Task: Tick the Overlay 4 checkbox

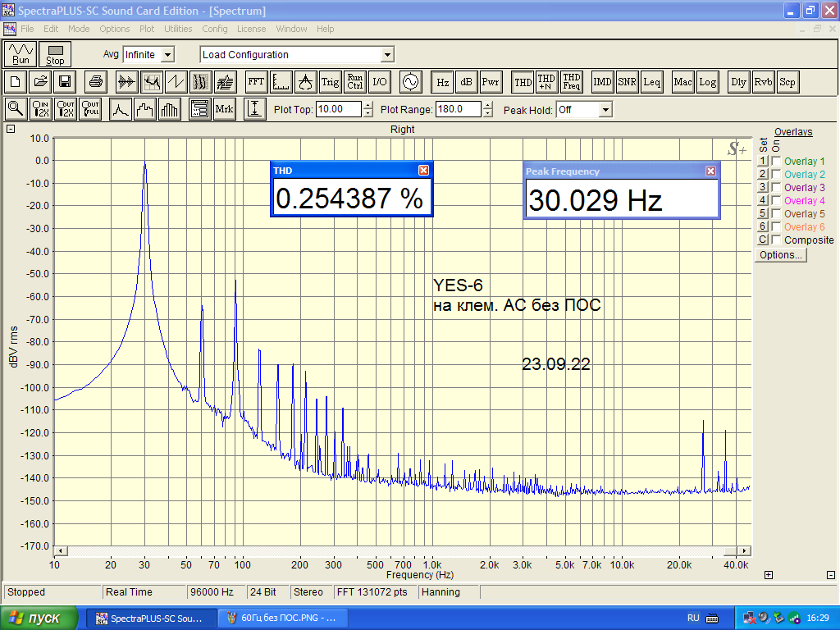Action: coord(776,201)
